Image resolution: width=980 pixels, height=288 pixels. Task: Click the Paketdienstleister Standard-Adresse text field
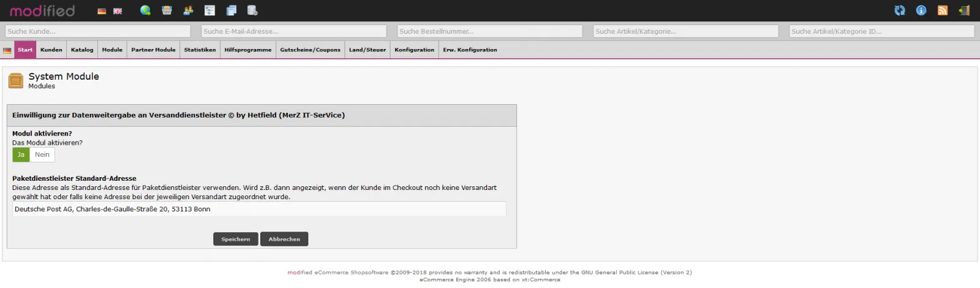tap(259, 210)
